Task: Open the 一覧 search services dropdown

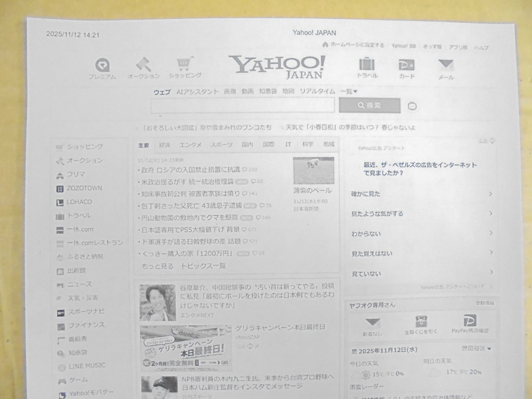Action: point(348,91)
